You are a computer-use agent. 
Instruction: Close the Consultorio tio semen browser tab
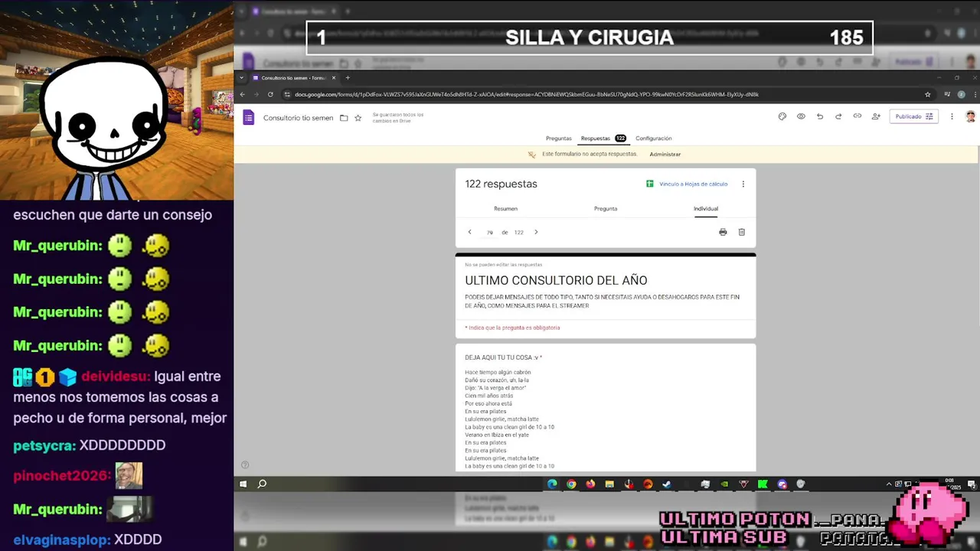(334, 77)
